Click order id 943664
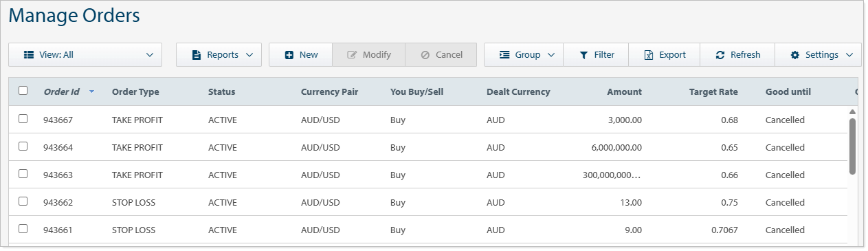The image size is (868, 251). 58,147
